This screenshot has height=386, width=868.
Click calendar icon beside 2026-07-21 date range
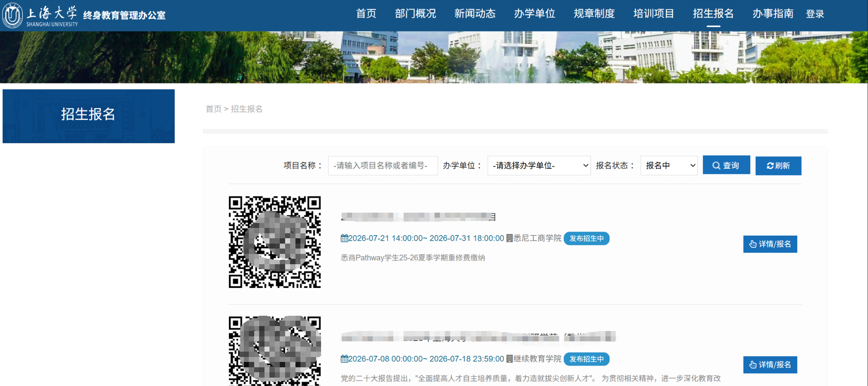(344, 238)
